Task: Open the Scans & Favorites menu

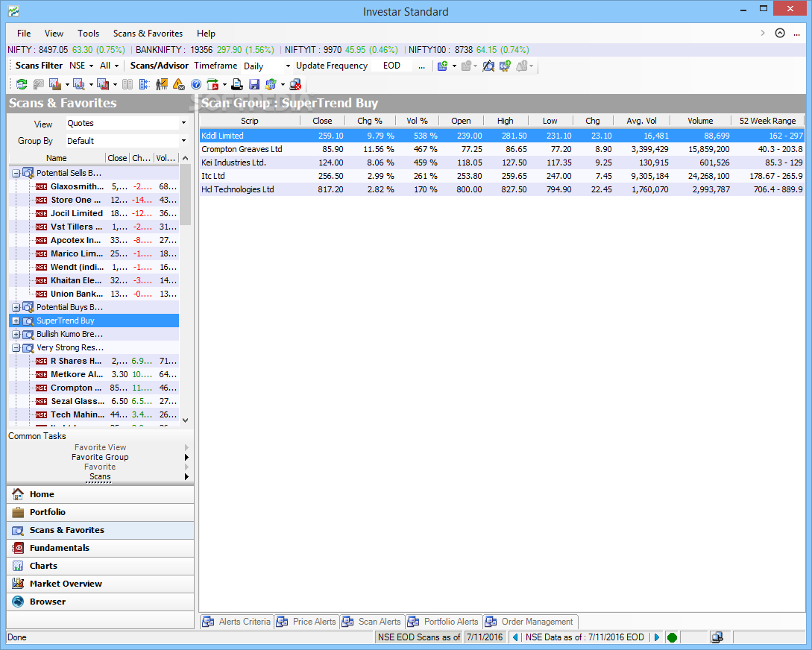Action: (x=148, y=33)
